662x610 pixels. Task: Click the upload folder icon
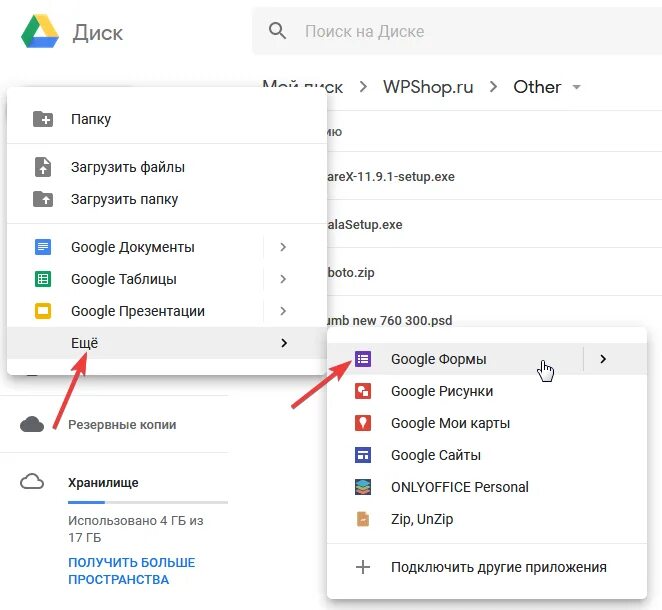click(43, 199)
